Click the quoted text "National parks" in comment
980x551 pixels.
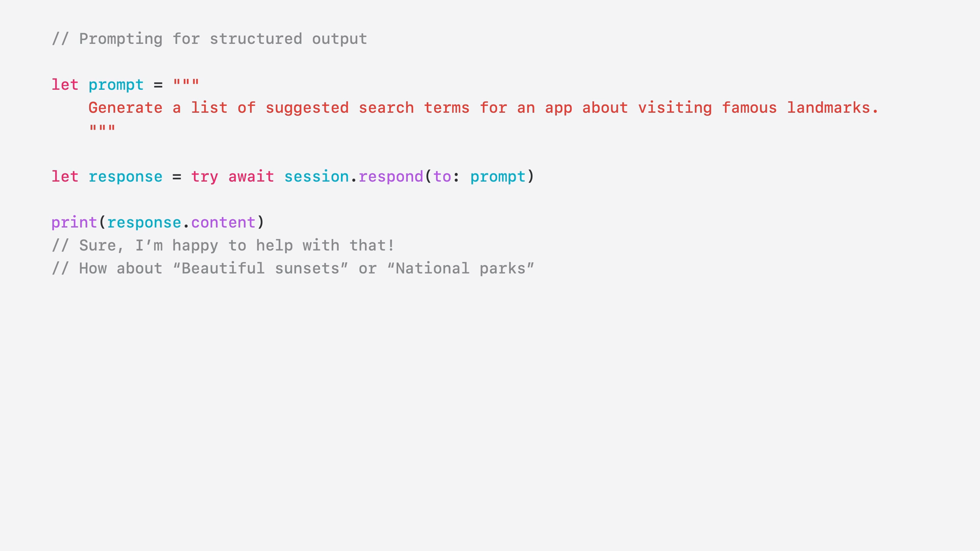click(x=461, y=269)
